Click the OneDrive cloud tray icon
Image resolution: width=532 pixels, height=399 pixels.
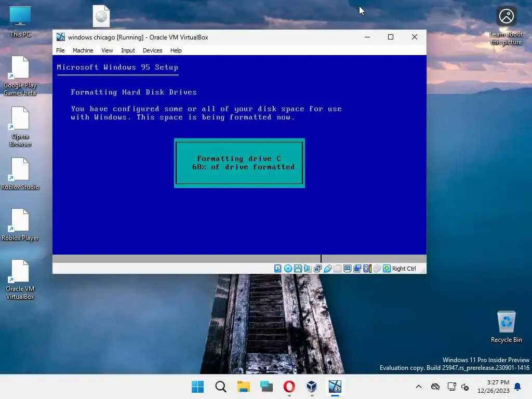(435, 387)
